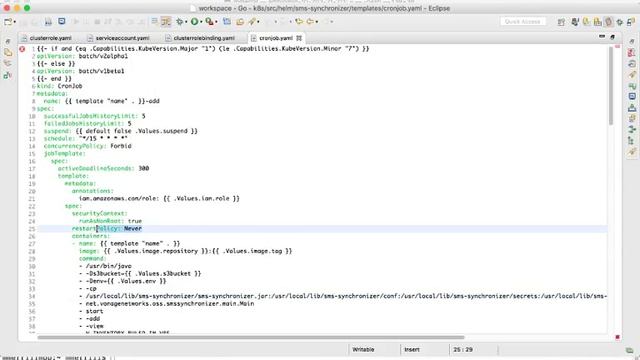
Task: Click the green Run button
Action: pos(195,22)
